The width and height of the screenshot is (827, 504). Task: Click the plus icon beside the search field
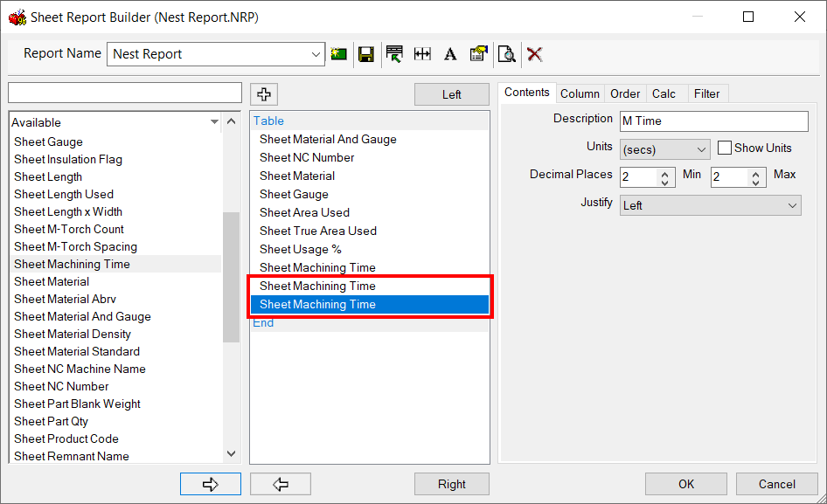[263, 93]
